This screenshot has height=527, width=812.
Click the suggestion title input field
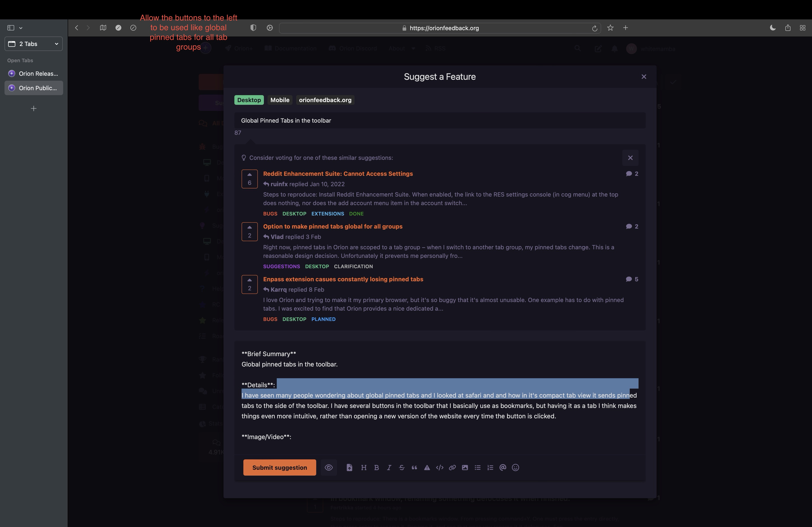pos(439,121)
